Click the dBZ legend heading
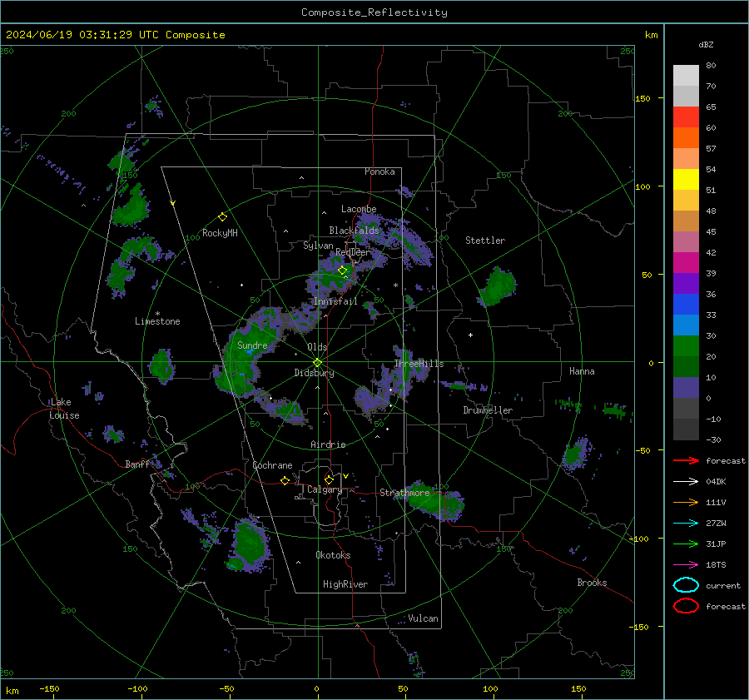 (x=706, y=44)
